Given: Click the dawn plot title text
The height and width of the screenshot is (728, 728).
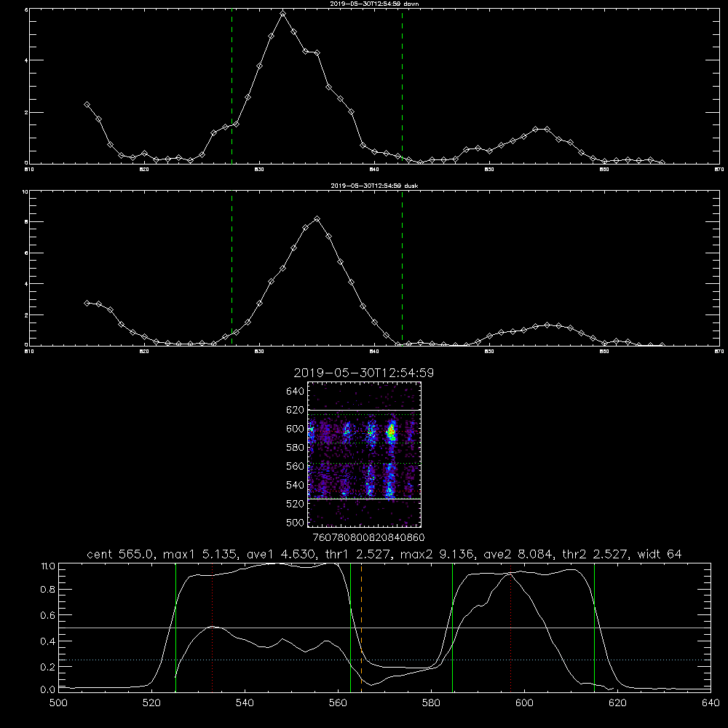Looking at the screenshot, I should click(374, 3).
